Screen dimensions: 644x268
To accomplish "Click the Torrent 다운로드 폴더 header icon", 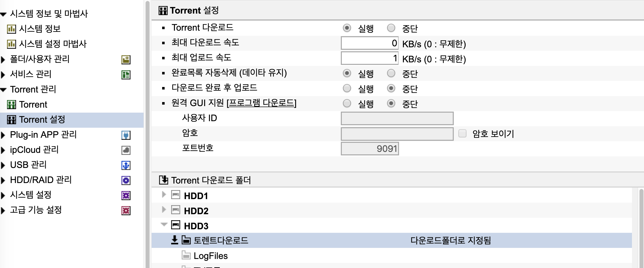I will 164,180.
